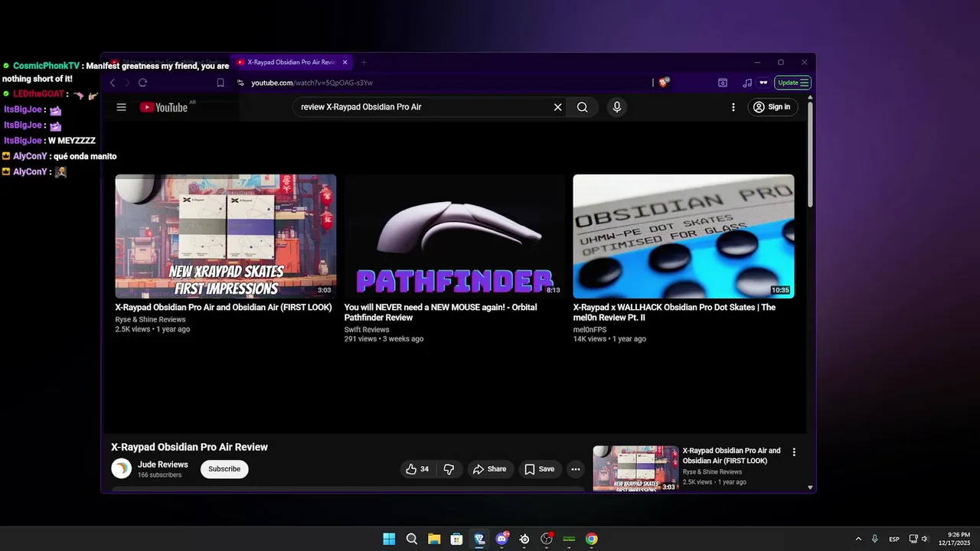Open the wallet/glasses toolbar icon
This screenshot has width=980, height=551.
coord(763,83)
